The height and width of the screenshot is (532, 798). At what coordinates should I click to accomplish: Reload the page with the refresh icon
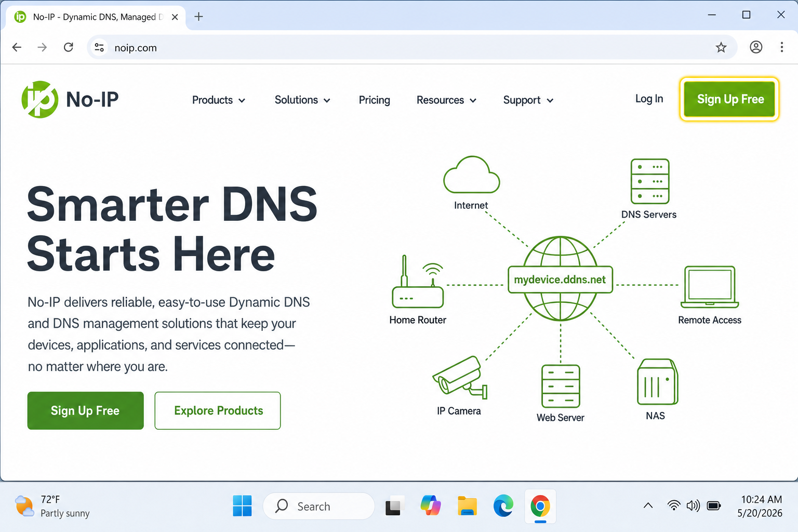click(x=69, y=47)
